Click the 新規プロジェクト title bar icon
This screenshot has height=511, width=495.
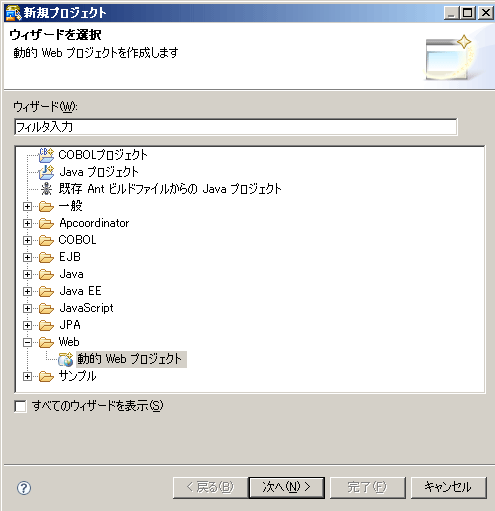[13, 13]
